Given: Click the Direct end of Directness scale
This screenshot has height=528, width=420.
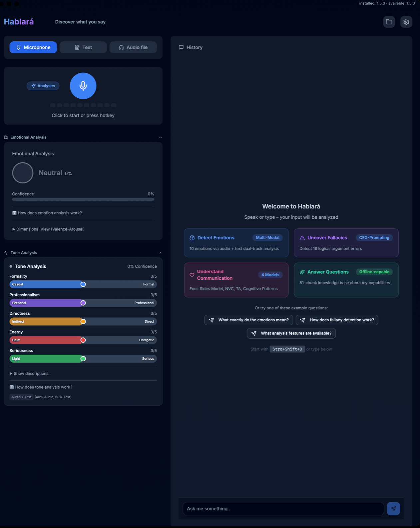Looking at the screenshot, I should point(149,322).
